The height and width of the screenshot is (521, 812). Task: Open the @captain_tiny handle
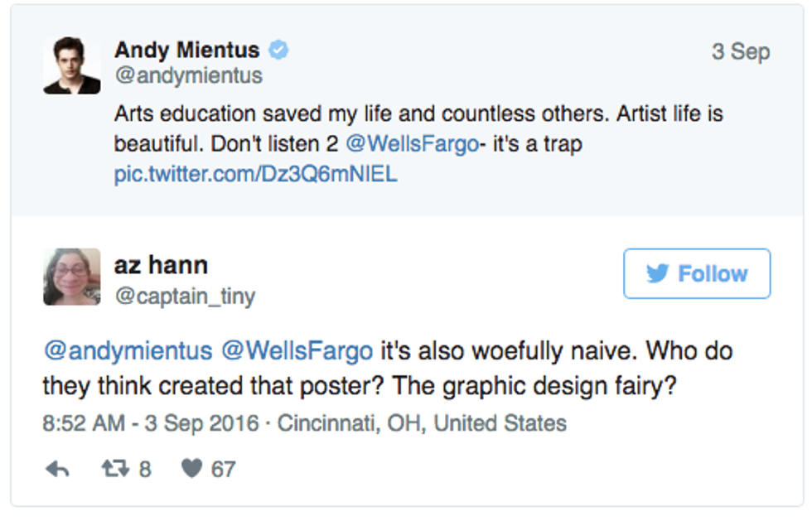[x=185, y=296]
